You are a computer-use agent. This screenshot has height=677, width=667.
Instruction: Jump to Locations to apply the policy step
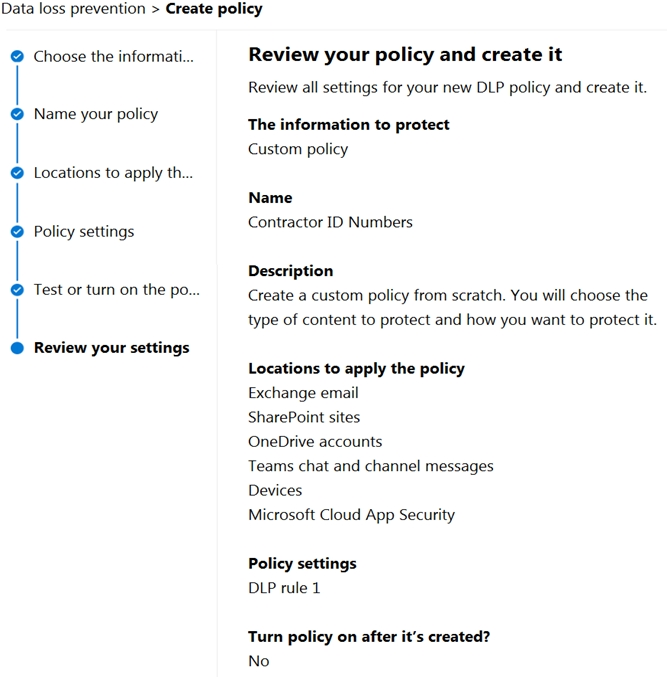click(x=113, y=173)
